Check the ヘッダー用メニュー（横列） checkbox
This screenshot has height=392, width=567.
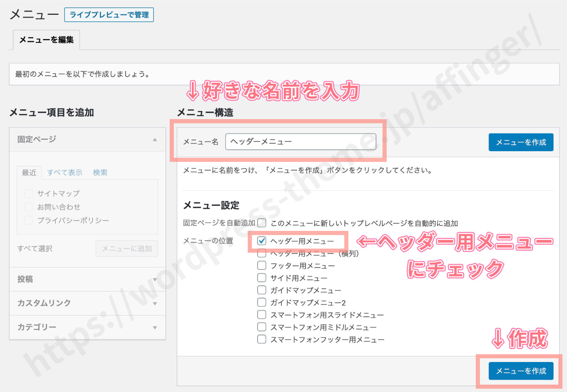point(262,254)
